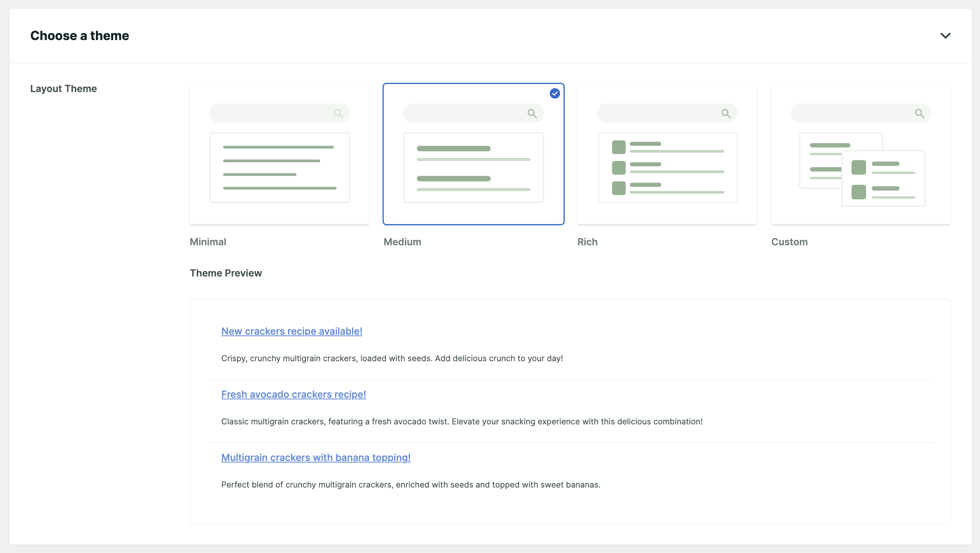Click the Choose a theme heading
Screen dimensions: 980x553
pyautogui.click(x=80, y=35)
